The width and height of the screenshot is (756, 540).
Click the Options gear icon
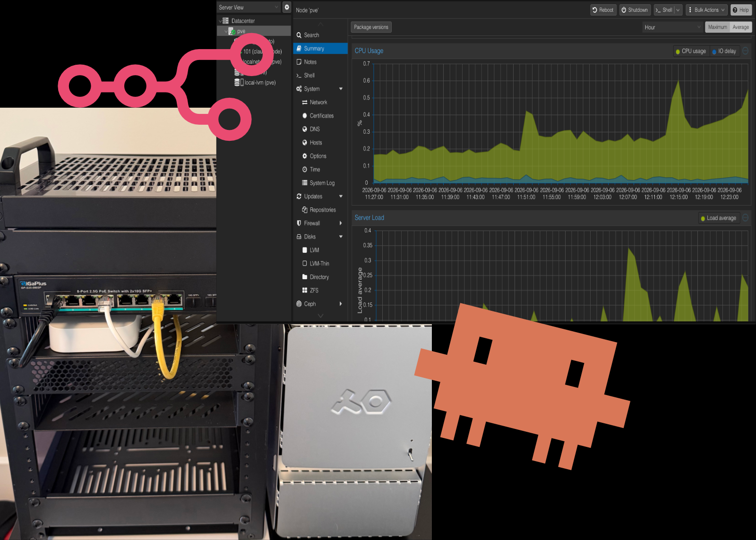pos(305,156)
